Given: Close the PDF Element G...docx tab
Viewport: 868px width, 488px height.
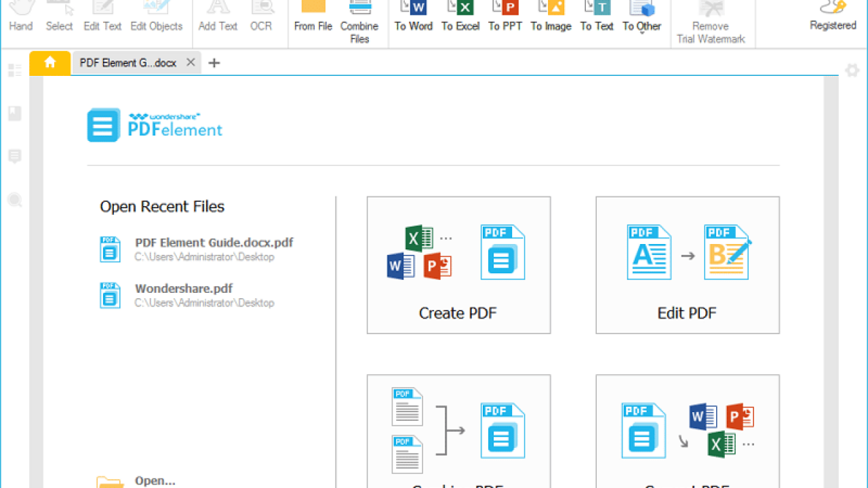Looking at the screenshot, I should (x=191, y=62).
